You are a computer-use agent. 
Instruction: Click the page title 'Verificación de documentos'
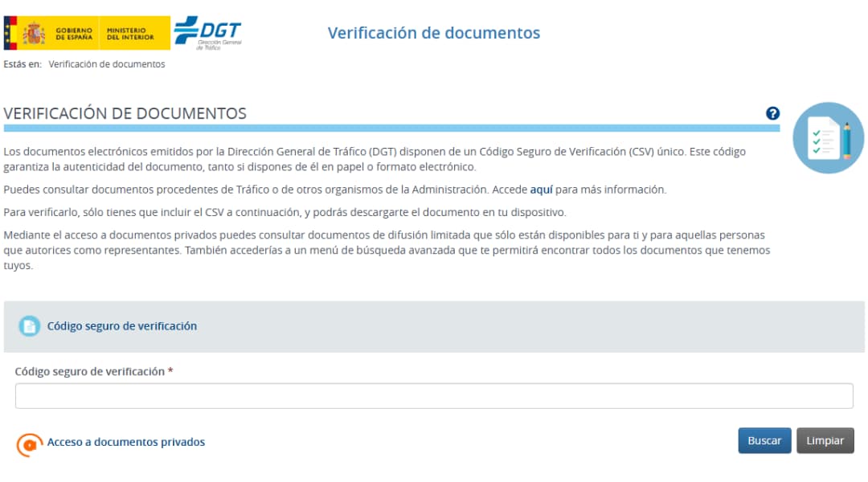point(434,33)
